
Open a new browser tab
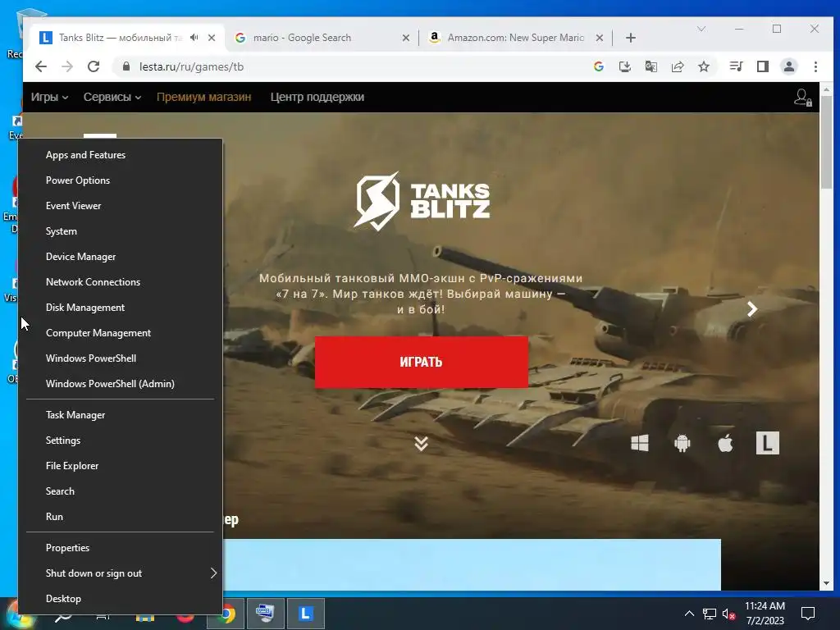tap(631, 38)
